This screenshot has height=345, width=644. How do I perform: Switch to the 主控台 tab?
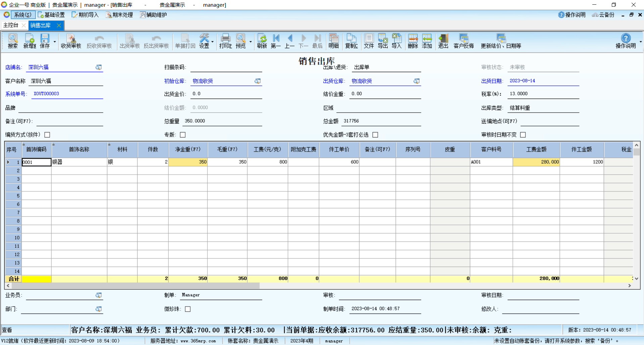pos(11,25)
